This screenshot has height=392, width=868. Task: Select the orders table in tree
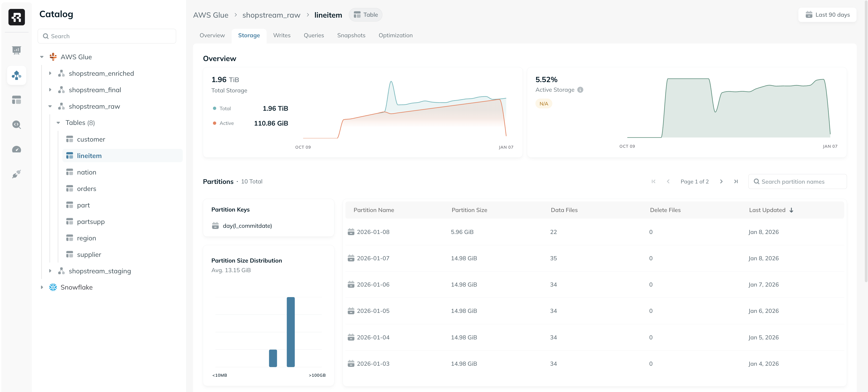coord(86,189)
